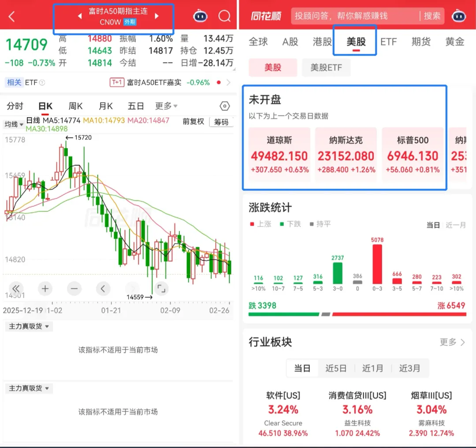Tap the 5078 red bar for 0~3
This screenshot has height=448, width=476.
pos(377,264)
